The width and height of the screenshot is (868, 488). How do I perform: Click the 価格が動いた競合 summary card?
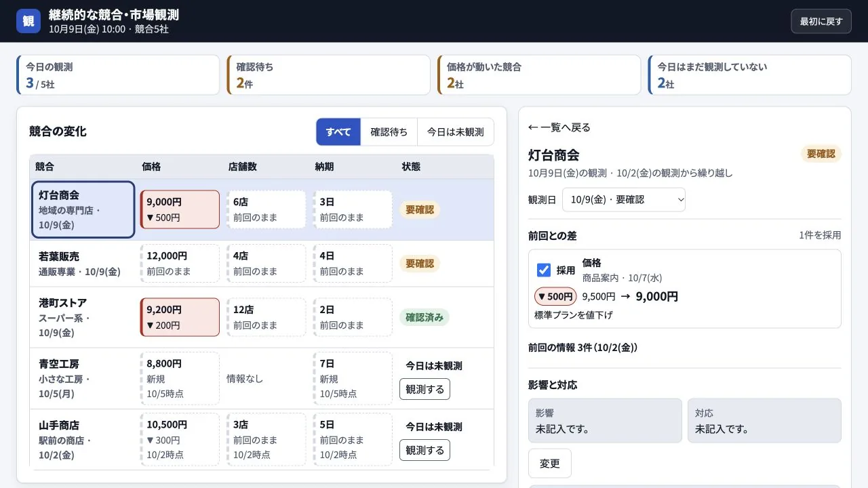539,75
